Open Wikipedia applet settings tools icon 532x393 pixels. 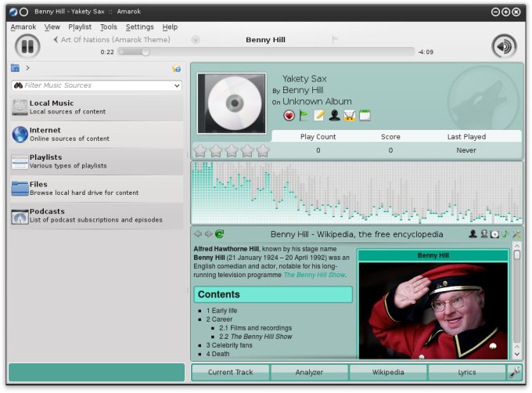516,234
